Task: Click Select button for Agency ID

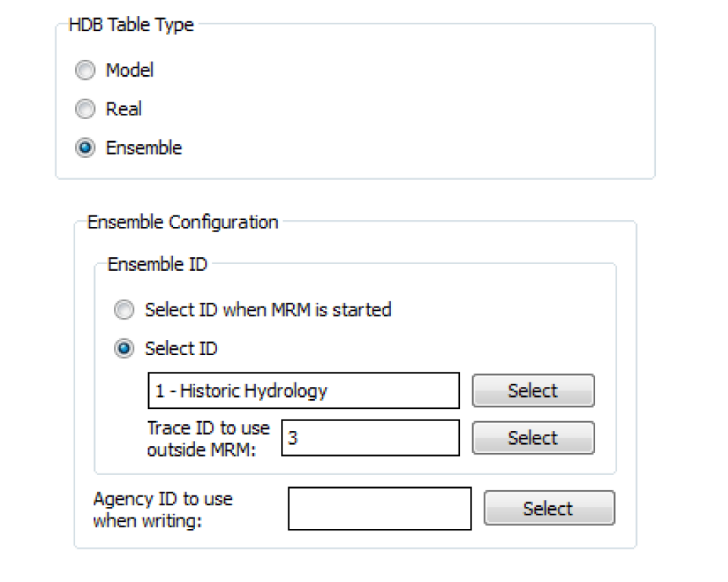Action: [x=549, y=508]
